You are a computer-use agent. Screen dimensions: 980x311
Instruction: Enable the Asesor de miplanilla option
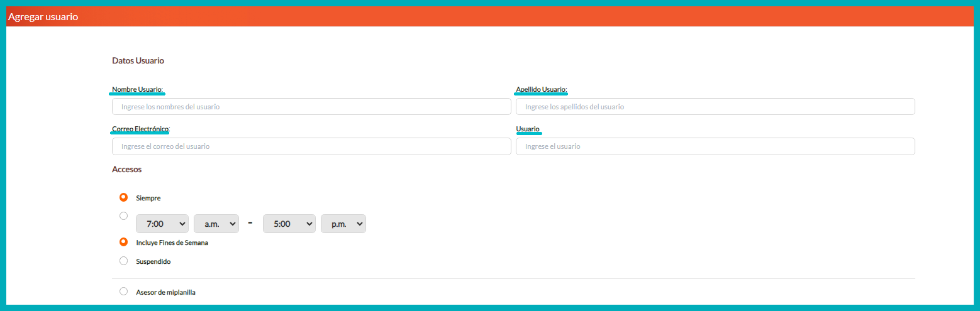(x=123, y=292)
